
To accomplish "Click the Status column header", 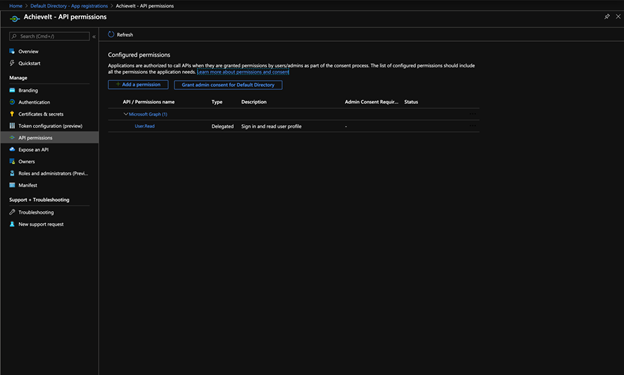I will [x=411, y=102].
